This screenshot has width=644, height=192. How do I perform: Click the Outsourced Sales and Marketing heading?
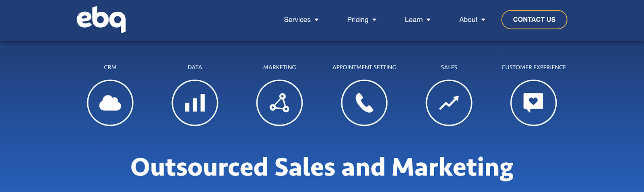[322, 167]
